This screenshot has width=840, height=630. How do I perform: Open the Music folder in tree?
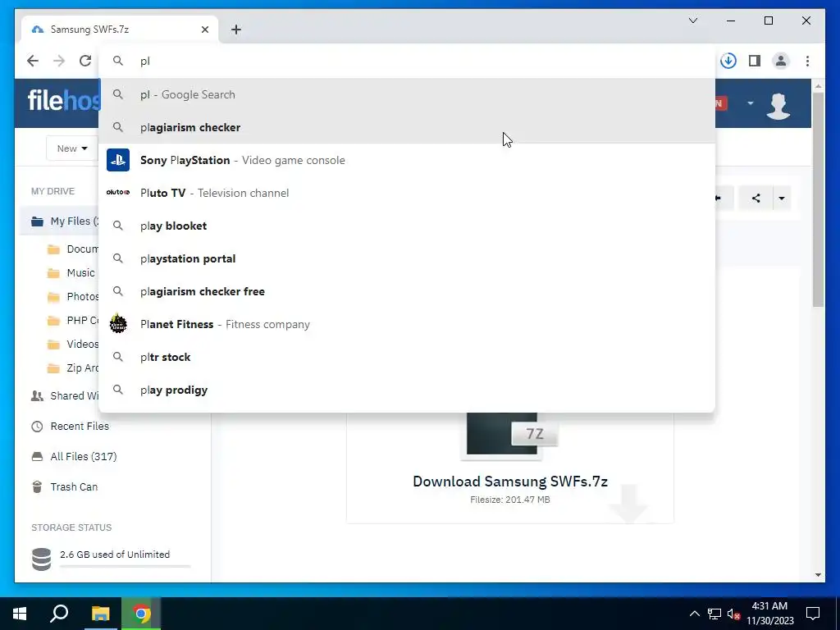point(71,272)
